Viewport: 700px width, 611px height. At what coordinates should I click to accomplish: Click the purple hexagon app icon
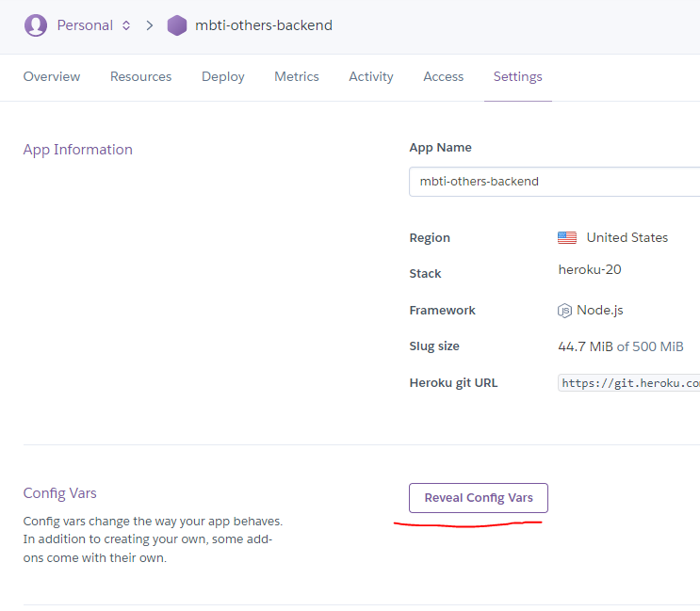pos(177,25)
